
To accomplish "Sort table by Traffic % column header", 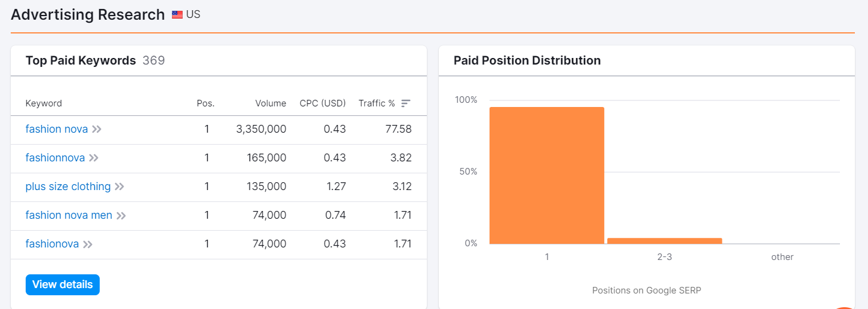I will point(377,103).
